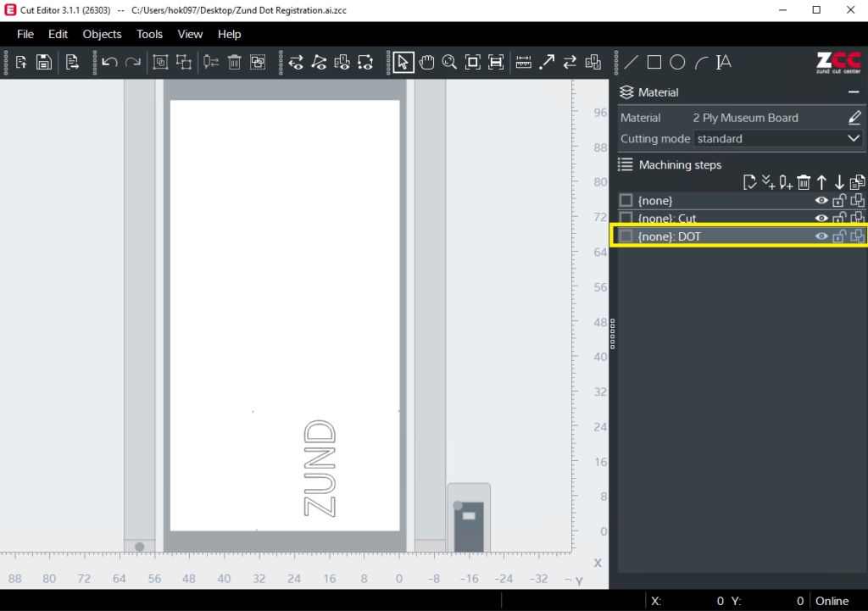Delete the selected machining step with trash icon
868x611 pixels.
[804, 182]
